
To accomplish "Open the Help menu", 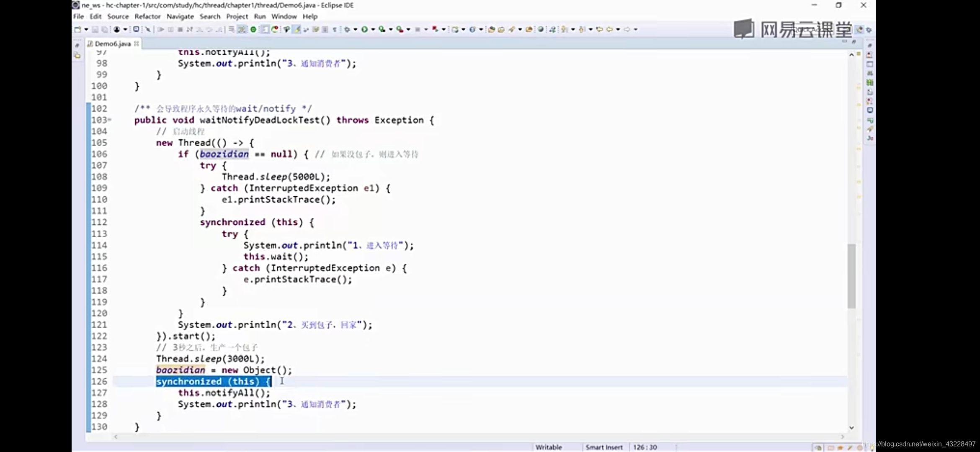I will pyautogui.click(x=310, y=16).
